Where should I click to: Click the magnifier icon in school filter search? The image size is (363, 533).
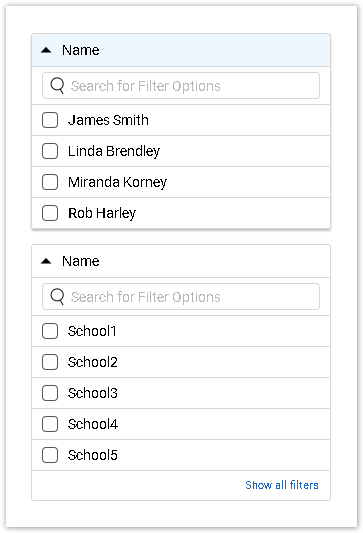(x=57, y=297)
